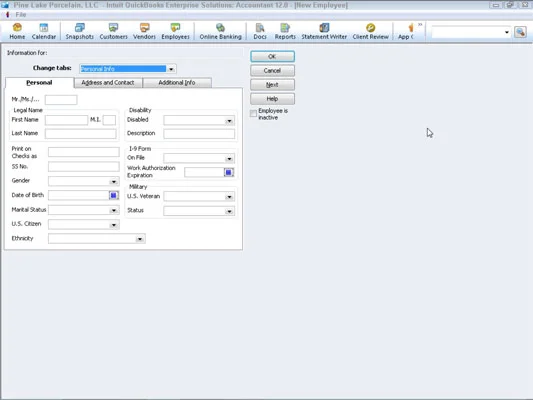Click the Snapshots toolbar icon

(80, 31)
